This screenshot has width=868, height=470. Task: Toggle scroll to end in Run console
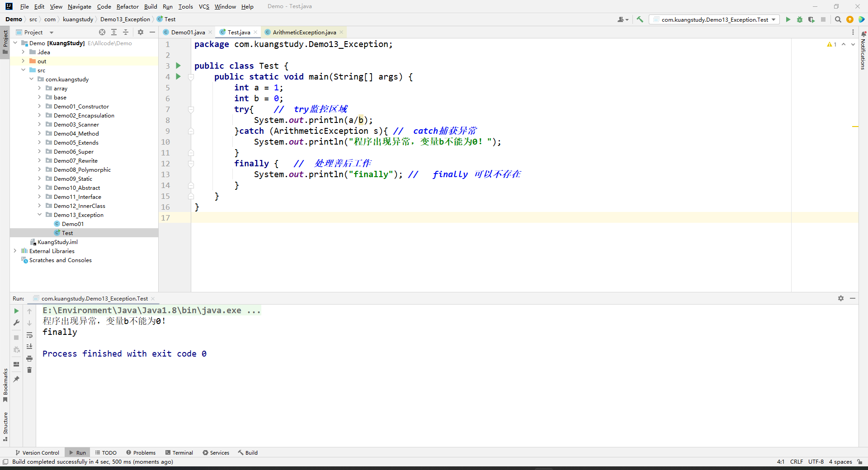[x=29, y=347]
